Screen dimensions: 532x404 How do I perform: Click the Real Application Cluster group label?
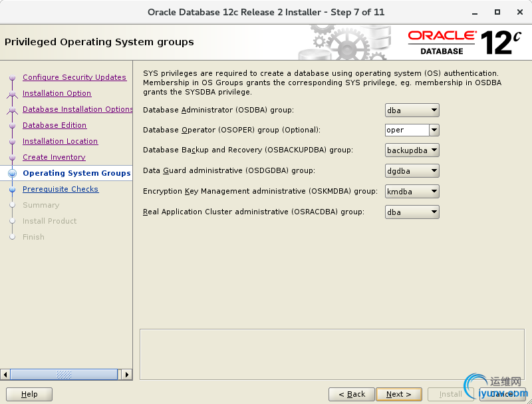tap(254, 212)
